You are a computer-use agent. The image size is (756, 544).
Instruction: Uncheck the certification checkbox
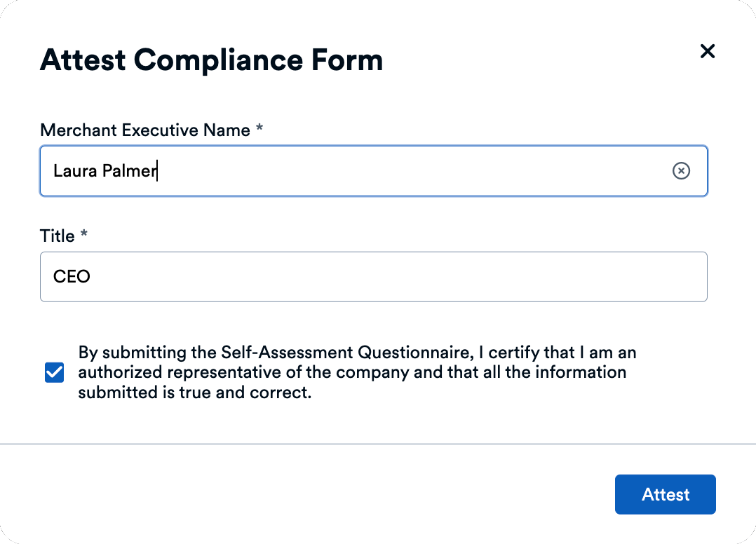pyautogui.click(x=54, y=372)
